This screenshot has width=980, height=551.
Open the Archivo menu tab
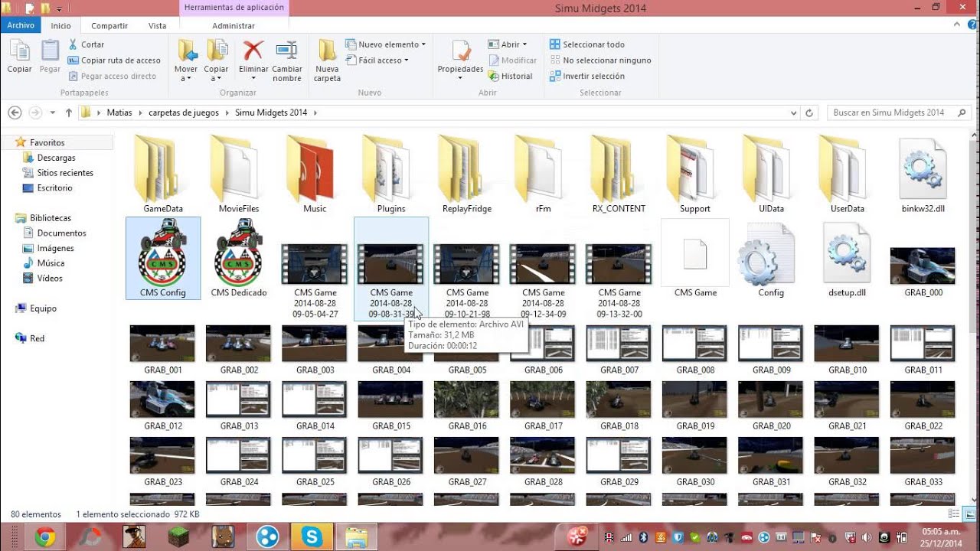(x=21, y=25)
